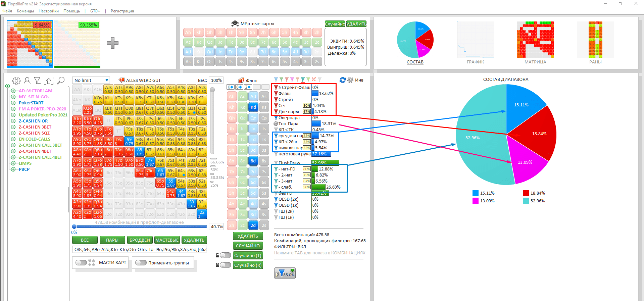The height and width of the screenshot is (301, 644).
Task: Click the blue refresh arrows icon
Action: tap(342, 80)
